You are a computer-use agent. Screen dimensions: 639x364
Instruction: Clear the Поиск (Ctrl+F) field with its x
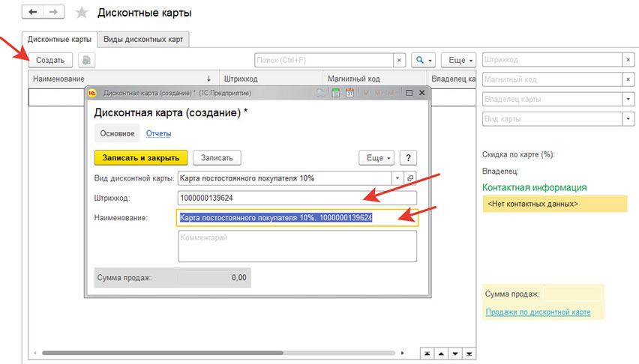pyautogui.click(x=399, y=60)
